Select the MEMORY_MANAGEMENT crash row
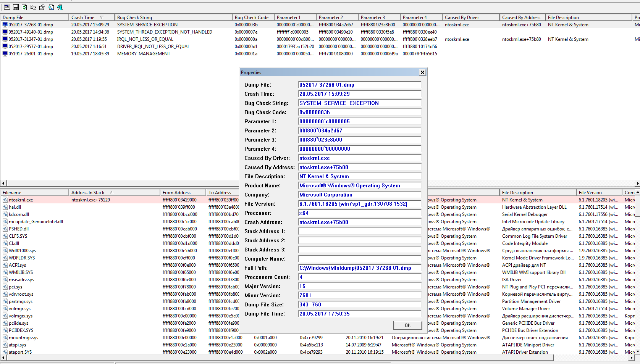The height and width of the screenshot is (364, 640). [144, 54]
